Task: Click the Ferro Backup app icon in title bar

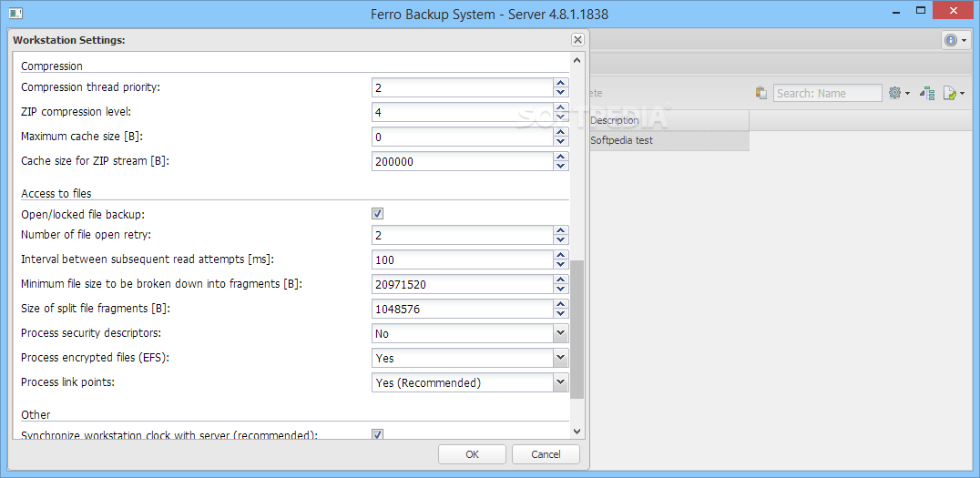Action: click(16, 13)
